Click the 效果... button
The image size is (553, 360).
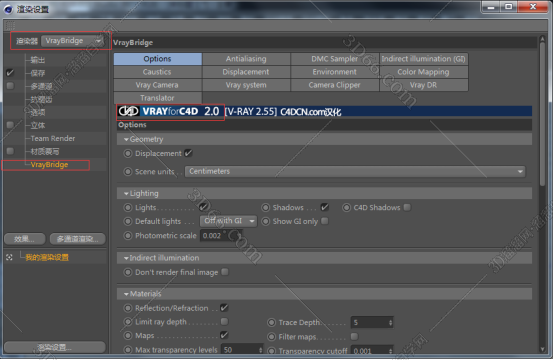click(x=25, y=239)
